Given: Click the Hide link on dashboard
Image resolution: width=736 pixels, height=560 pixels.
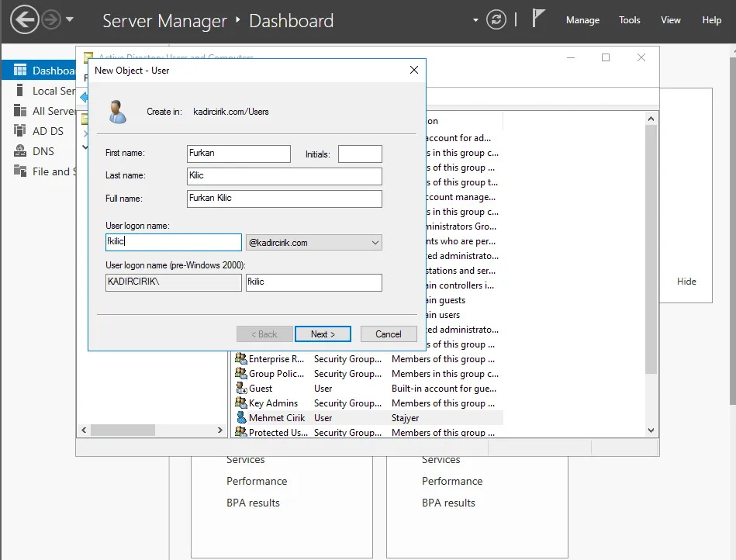Looking at the screenshot, I should (686, 282).
